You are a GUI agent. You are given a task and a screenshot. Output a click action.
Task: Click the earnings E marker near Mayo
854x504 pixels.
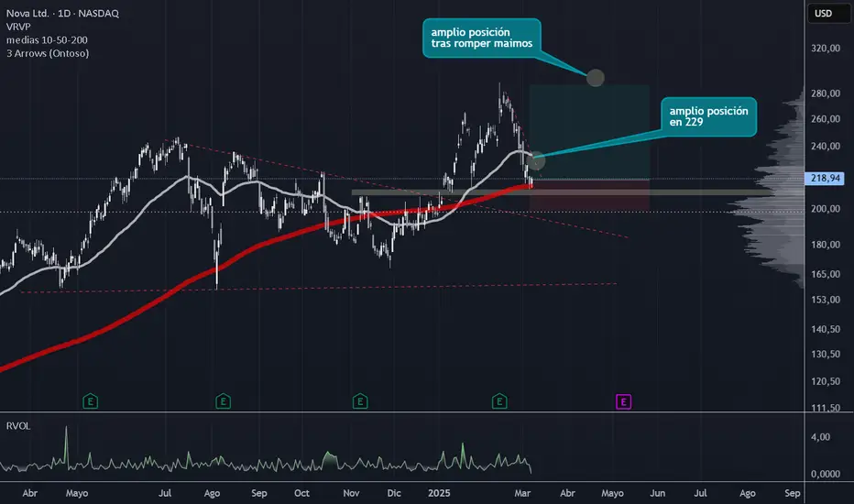pyautogui.click(x=91, y=402)
